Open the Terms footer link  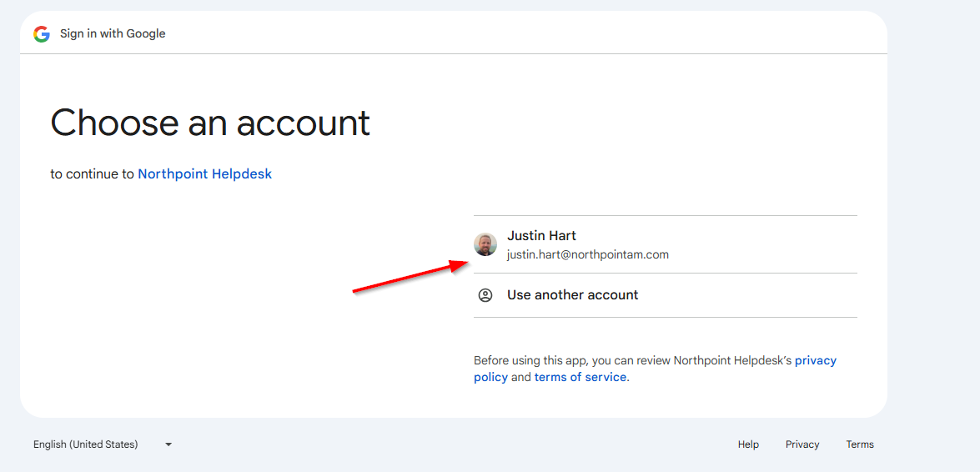[860, 444]
